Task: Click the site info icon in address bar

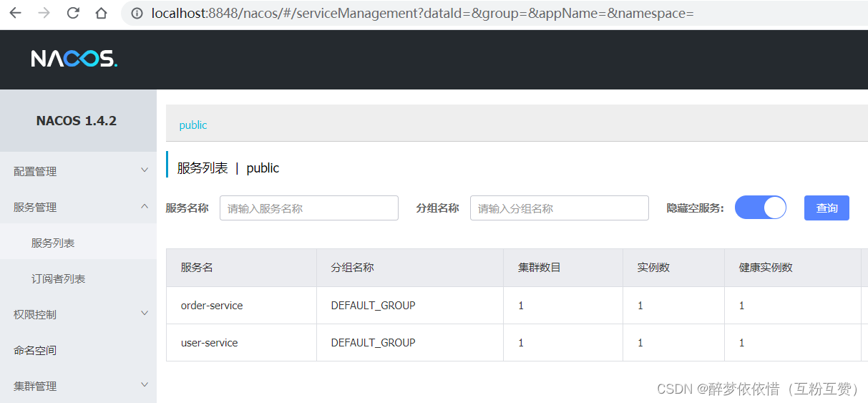Action: coord(137,14)
